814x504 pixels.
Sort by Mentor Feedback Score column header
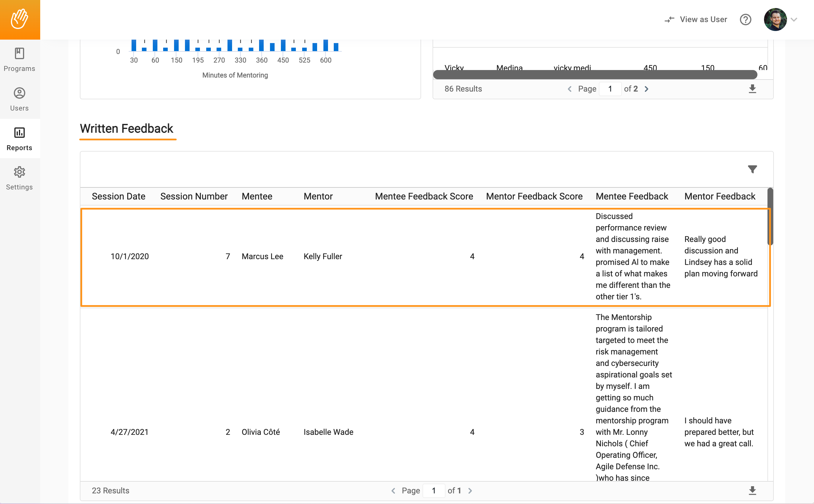tap(534, 196)
